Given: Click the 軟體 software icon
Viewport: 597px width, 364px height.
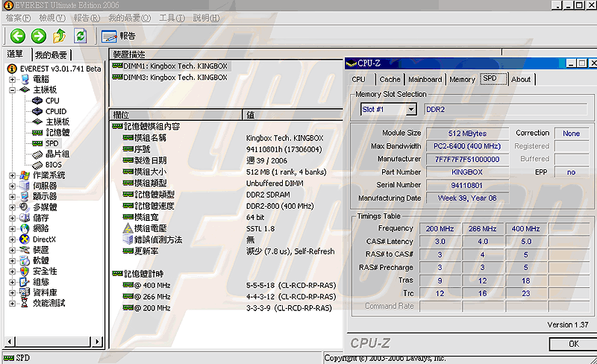Looking at the screenshot, I should pyautogui.click(x=25, y=260).
